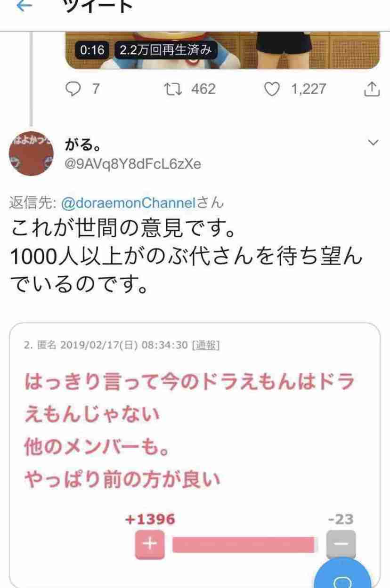Tap the 2.2万回再生済み view count label
The height and width of the screenshot is (588, 390).
tap(165, 50)
